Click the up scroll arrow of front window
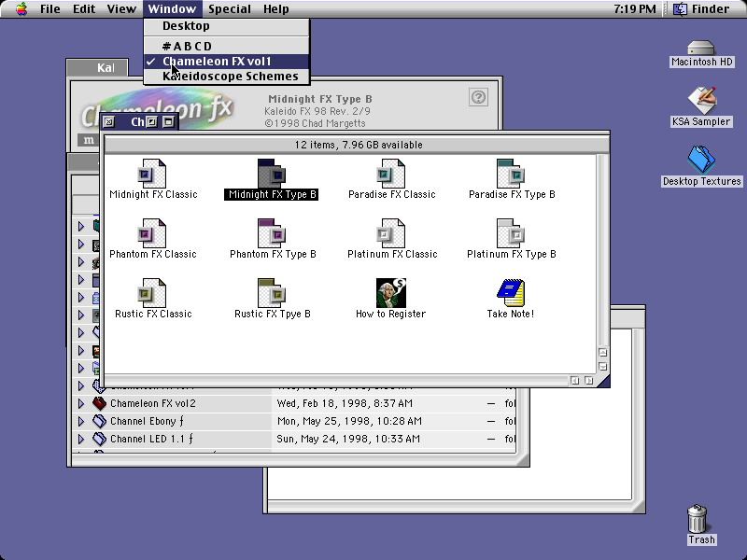Screen dimensions: 747x560 602,353
